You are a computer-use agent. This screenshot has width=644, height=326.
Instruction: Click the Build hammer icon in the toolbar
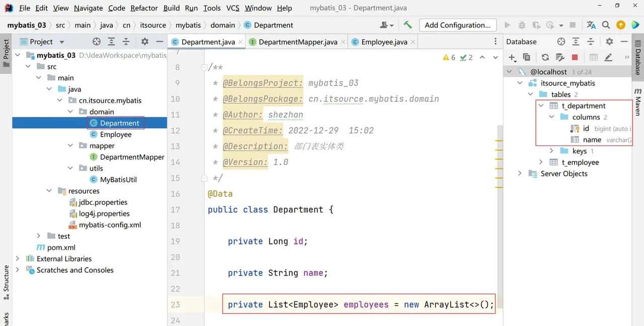pyautogui.click(x=408, y=25)
